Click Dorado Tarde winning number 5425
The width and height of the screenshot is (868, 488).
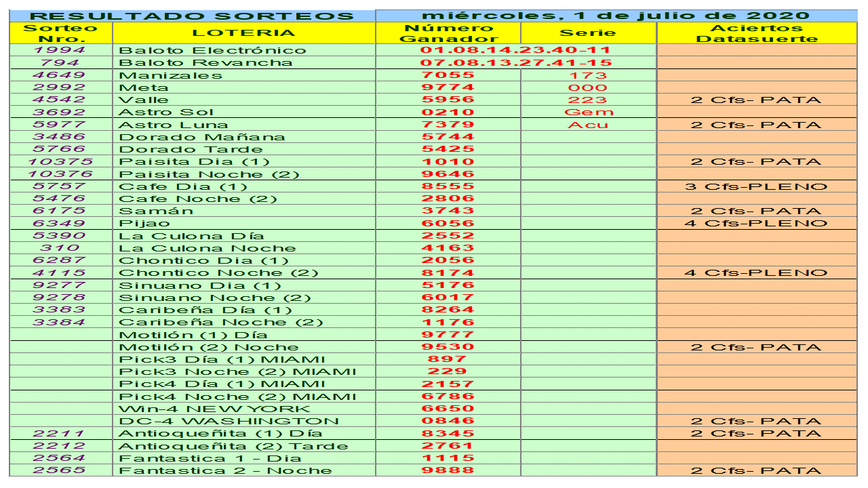point(448,149)
